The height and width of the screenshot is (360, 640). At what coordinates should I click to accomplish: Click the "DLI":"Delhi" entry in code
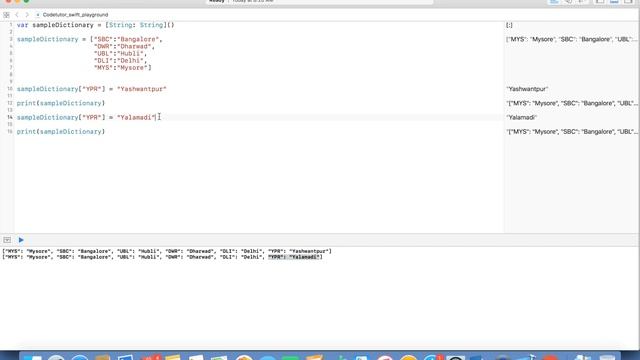click(120, 60)
